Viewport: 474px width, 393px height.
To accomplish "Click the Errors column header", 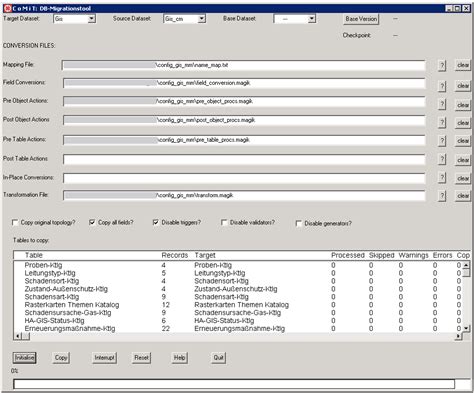I will 442,255.
